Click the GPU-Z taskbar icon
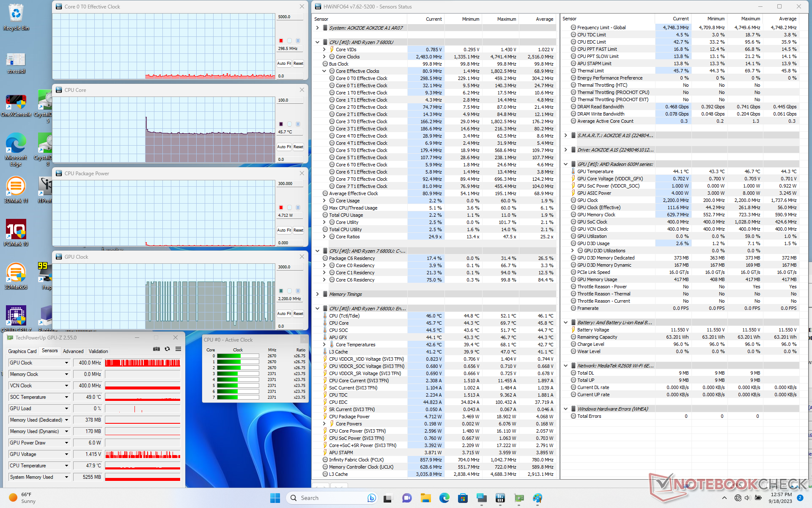 click(x=519, y=498)
